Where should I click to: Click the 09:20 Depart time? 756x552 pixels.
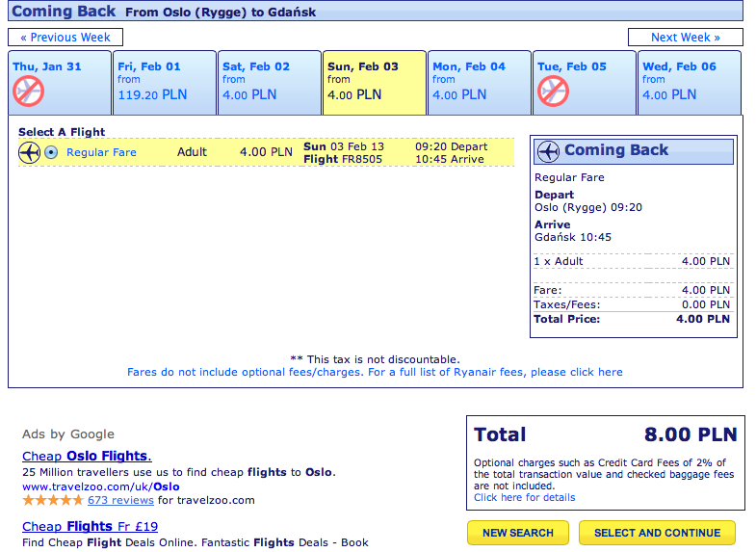click(x=452, y=146)
